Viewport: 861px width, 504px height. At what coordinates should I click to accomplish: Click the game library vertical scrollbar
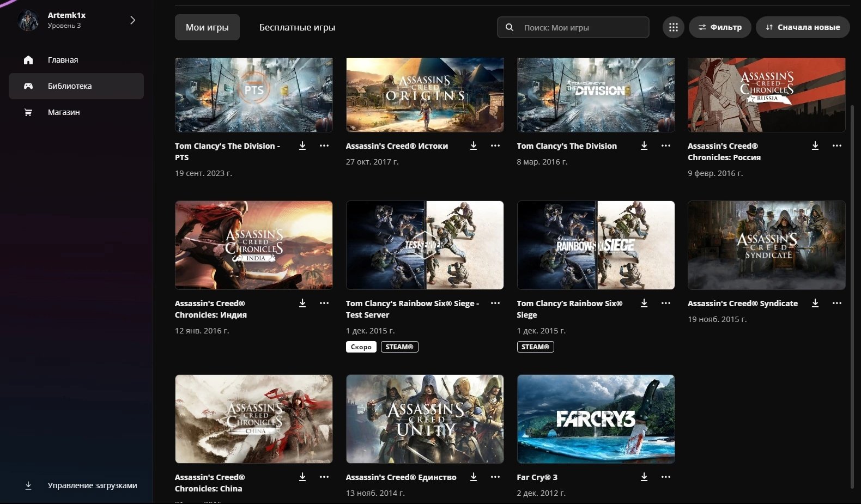(852, 294)
